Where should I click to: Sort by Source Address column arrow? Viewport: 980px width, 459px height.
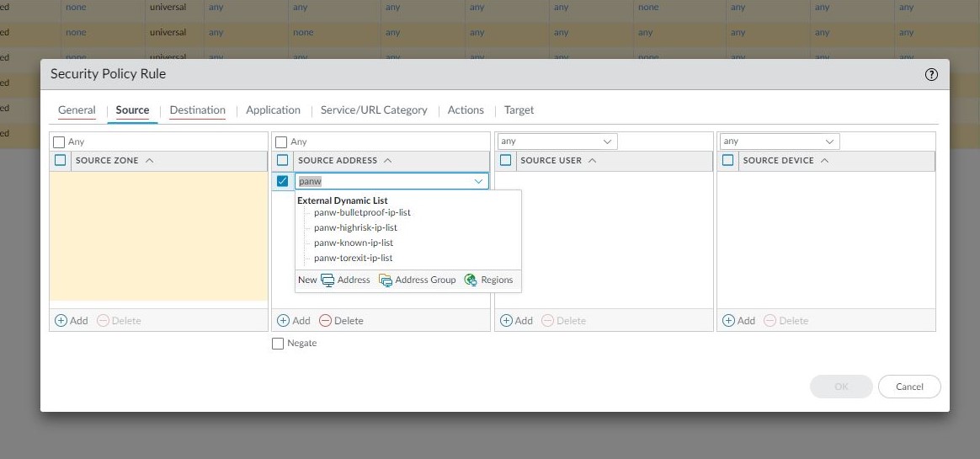pos(387,161)
